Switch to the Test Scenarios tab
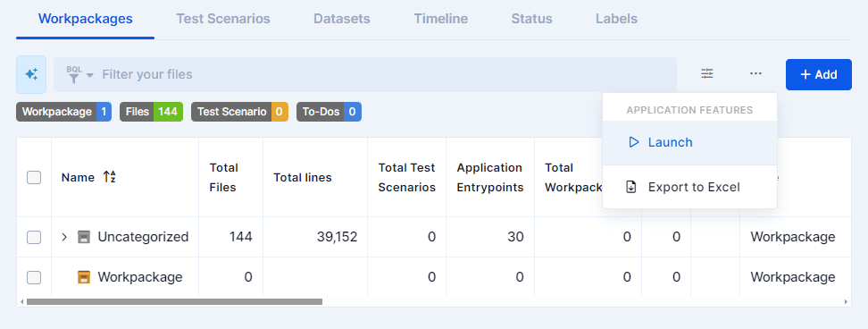Viewport: 868px width, 329px height. 223,19
